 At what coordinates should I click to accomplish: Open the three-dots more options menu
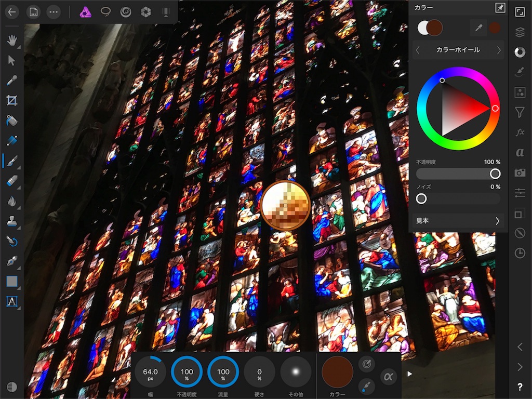[x=54, y=12]
